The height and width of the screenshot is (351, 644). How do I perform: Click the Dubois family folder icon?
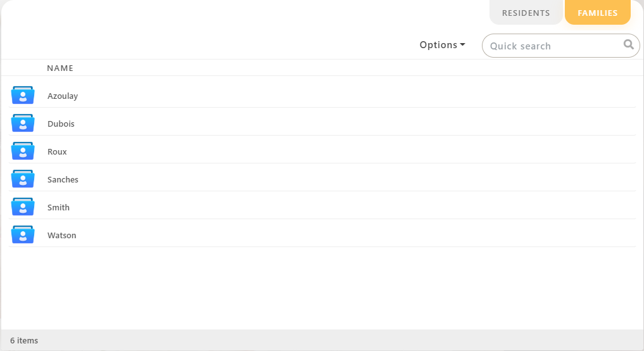point(23,124)
